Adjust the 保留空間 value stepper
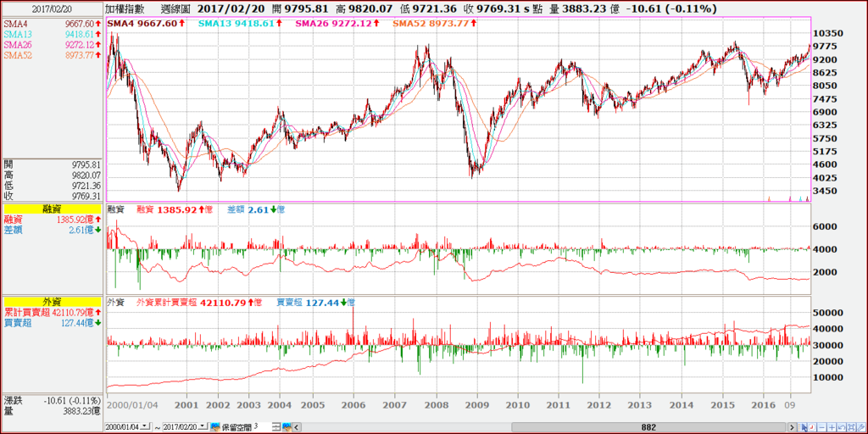 [x=276, y=427]
